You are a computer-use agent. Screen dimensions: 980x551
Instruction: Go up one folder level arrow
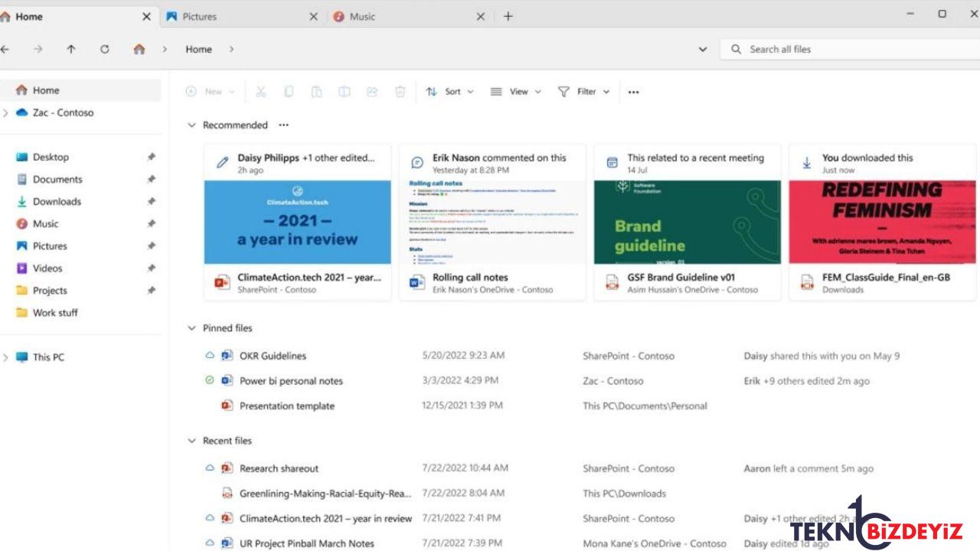click(x=71, y=49)
